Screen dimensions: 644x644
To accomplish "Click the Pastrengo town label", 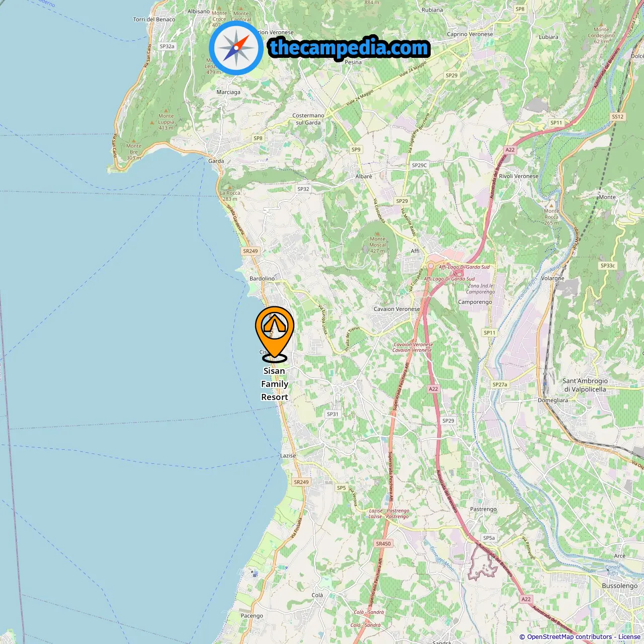I will click(x=483, y=509).
